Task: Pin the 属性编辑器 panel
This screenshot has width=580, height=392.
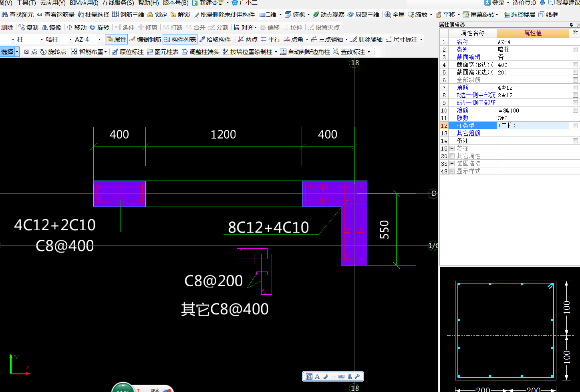Action: [571, 24]
